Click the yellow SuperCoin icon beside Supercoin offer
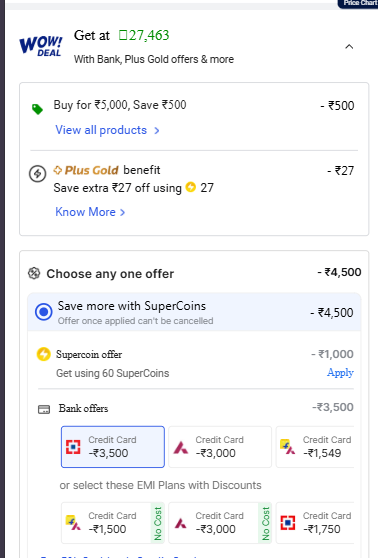This screenshot has width=378, height=558. pyautogui.click(x=44, y=354)
